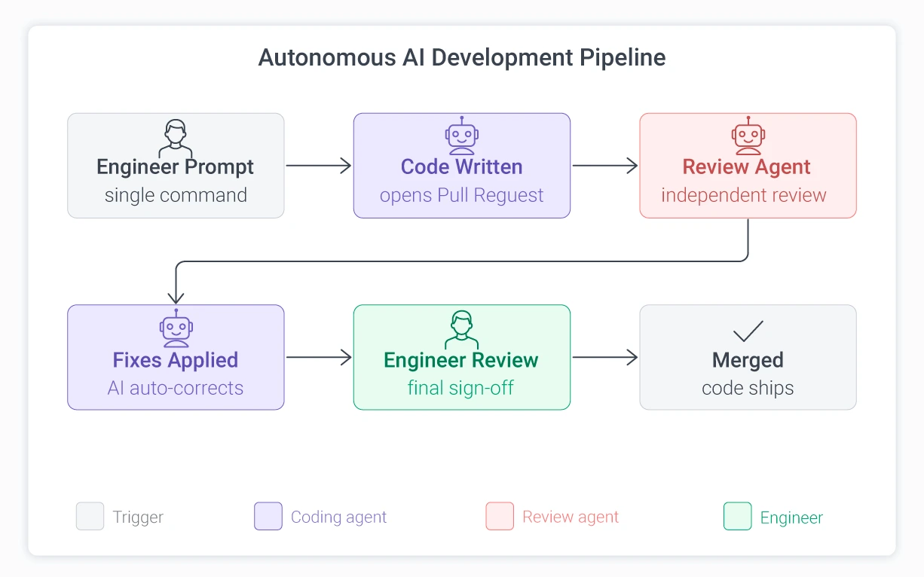Click the red robot icon above Review Agent
Image resolution: width=924 pixels, height=577 pixels.
click(748, 136)
